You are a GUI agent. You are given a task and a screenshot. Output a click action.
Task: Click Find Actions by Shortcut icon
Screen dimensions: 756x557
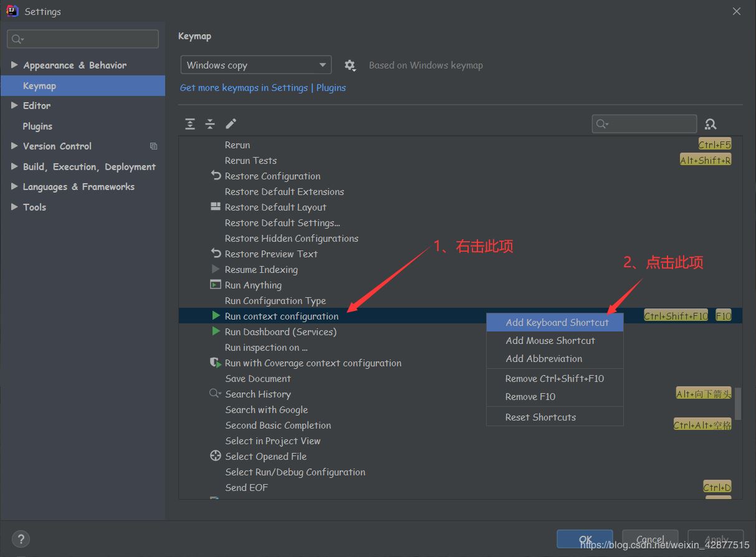pos(711,124)
